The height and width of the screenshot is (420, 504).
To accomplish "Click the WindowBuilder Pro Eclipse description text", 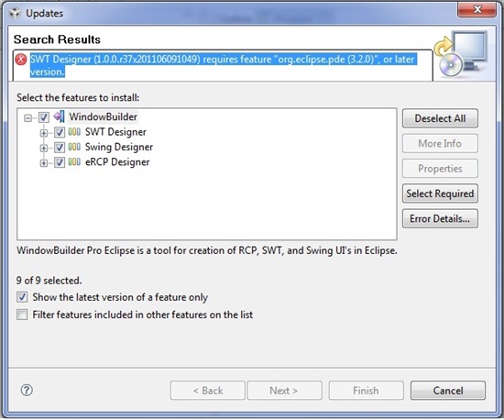I will 207,250.
